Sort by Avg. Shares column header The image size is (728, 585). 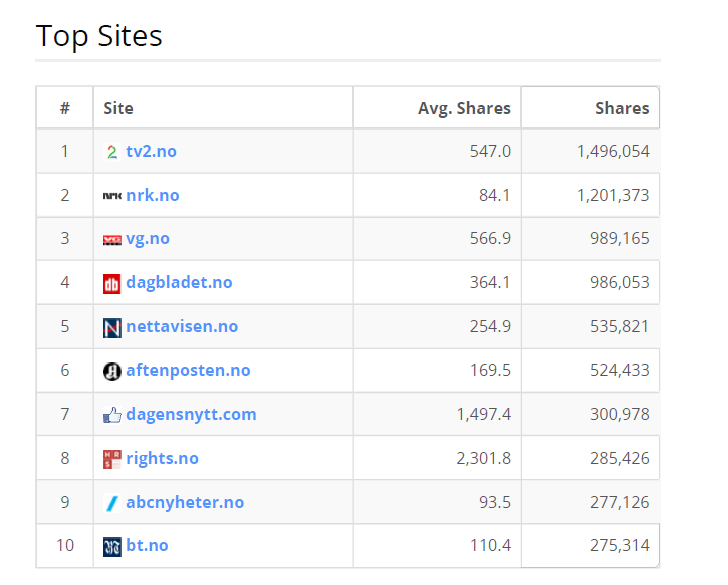(464, 108)
